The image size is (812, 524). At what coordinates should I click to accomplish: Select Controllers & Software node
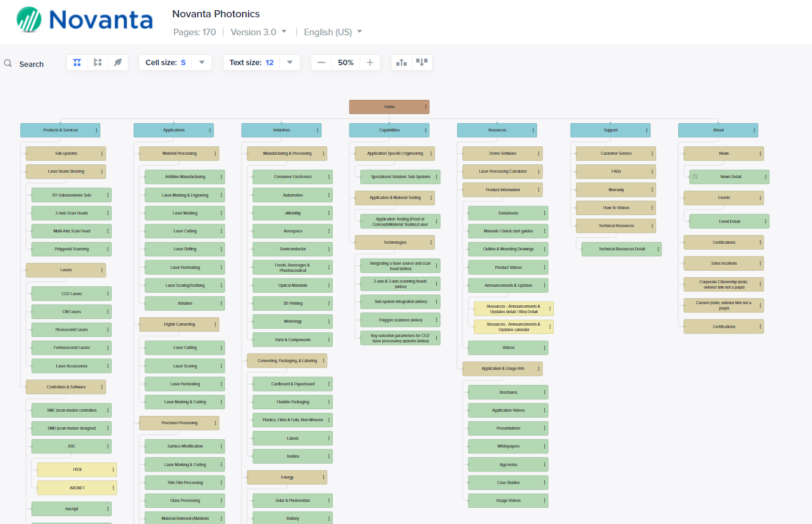pos(66,387)
